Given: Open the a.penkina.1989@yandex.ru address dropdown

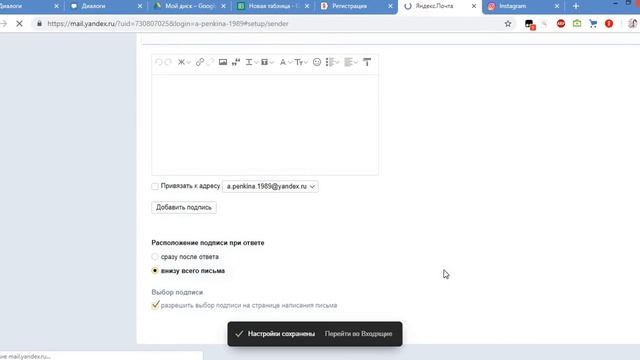Looking at the screenshot, I should pyautogui.click(x=270, y=187).
